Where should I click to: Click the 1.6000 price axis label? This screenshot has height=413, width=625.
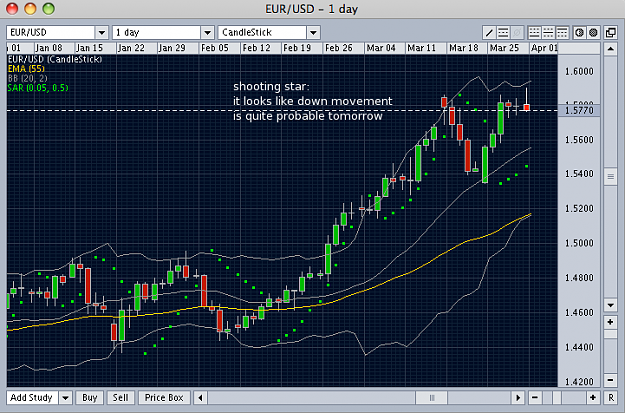(579, 71)
